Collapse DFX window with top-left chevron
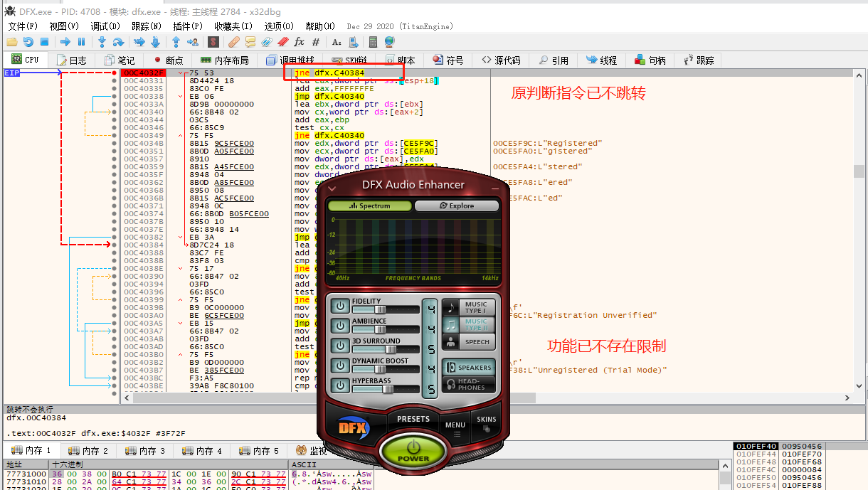 pyautogui.click(x=332, y=188)
